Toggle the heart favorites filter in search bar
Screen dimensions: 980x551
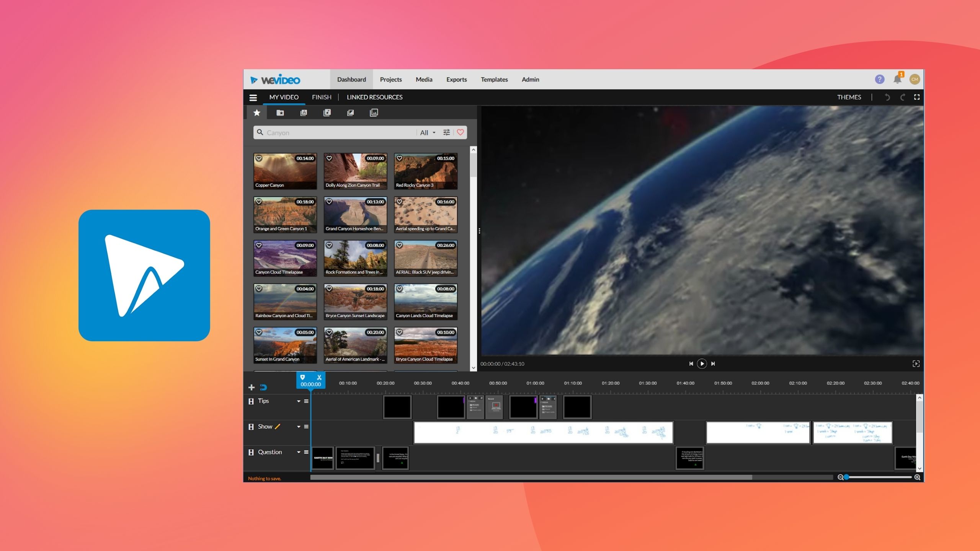461,132
